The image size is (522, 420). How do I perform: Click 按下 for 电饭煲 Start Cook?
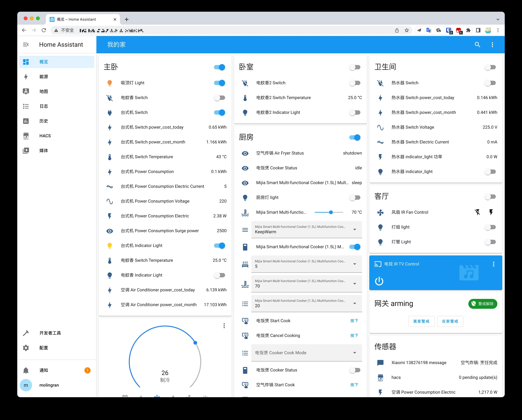click(354, 320)
